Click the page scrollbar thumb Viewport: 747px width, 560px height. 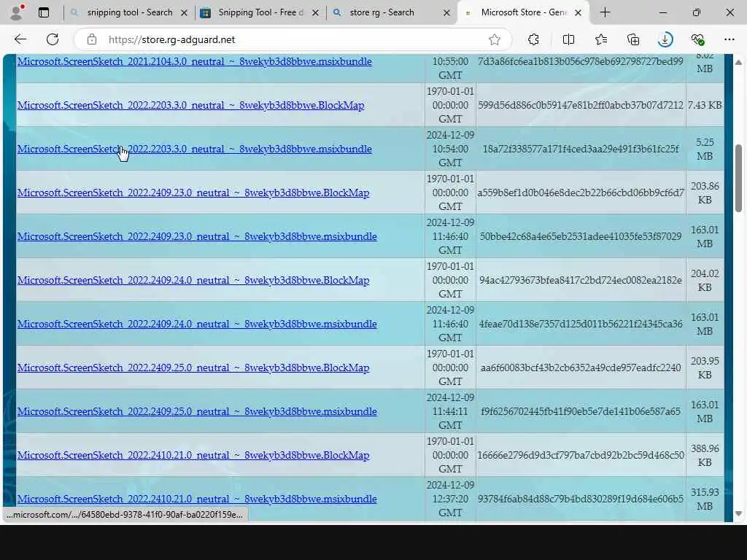(x=738, y=178)
